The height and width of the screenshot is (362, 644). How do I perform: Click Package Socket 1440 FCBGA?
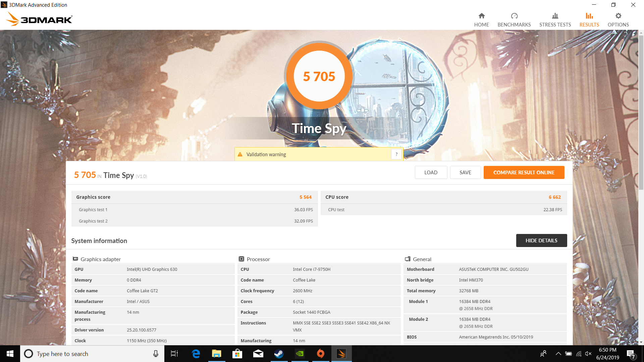(312, 312)
